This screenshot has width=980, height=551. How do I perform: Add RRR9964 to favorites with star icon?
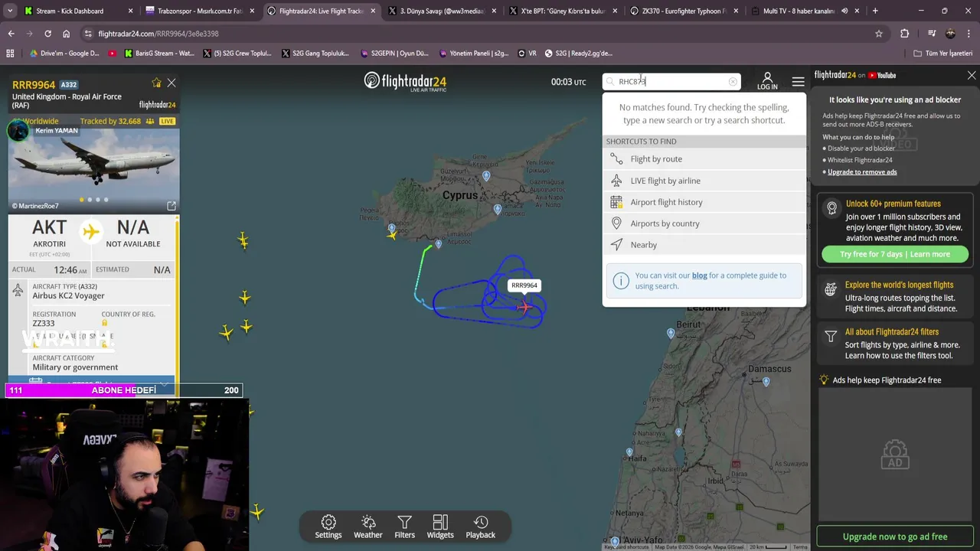click(157, 83)
